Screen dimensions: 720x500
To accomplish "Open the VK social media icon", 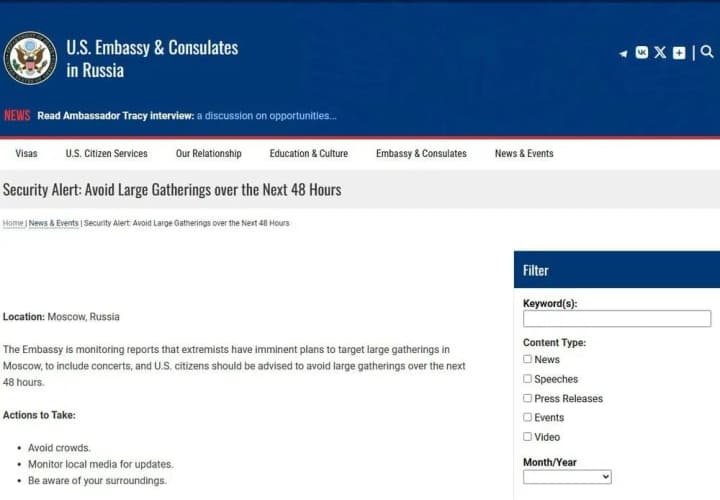I will [642, 52].
